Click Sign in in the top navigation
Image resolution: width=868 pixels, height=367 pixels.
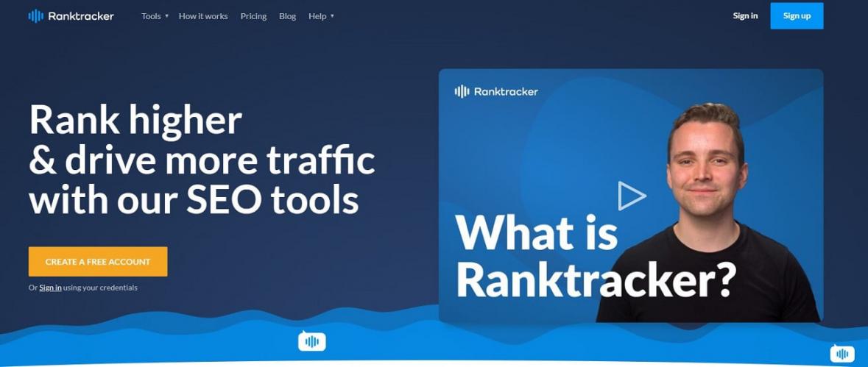[x=745, y=15]
